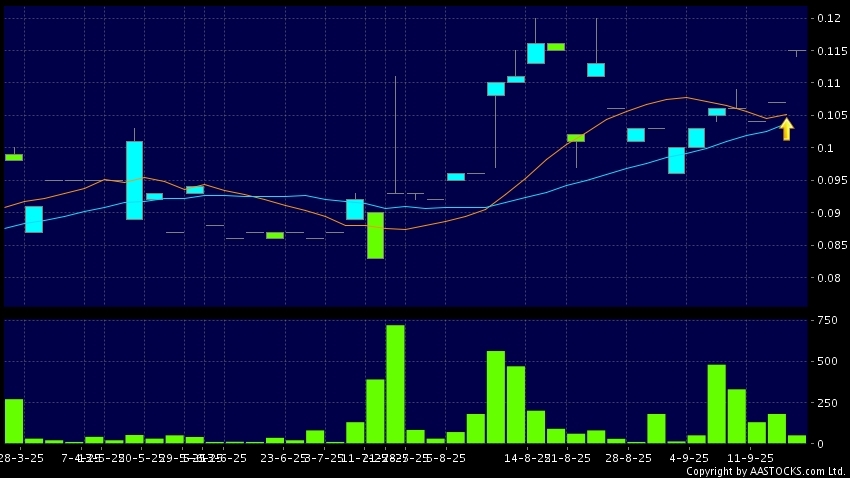
Task: Click the 0.09 price axis label
Action: (x=829, y=212)
